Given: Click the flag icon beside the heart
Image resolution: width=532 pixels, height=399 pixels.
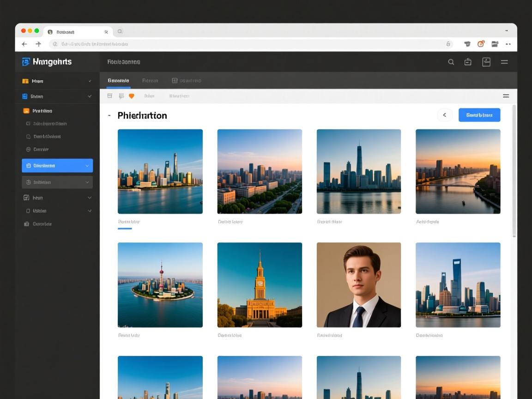Looking at the screenshot, I should point(121,96).
